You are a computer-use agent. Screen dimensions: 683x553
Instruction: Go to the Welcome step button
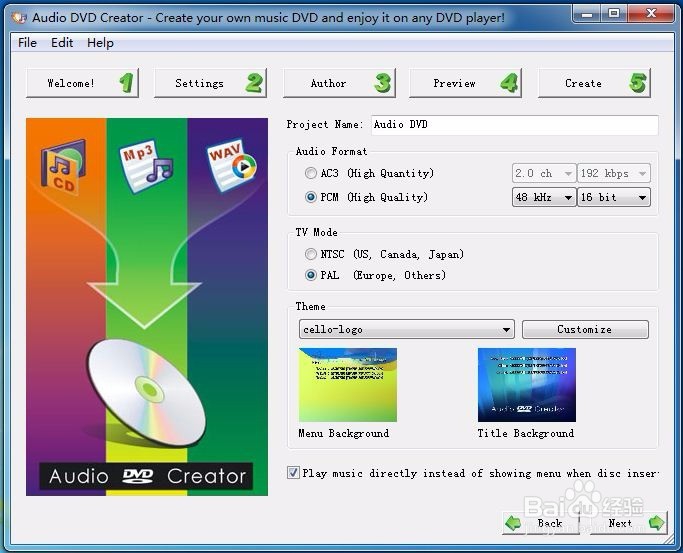click(82, 83)
